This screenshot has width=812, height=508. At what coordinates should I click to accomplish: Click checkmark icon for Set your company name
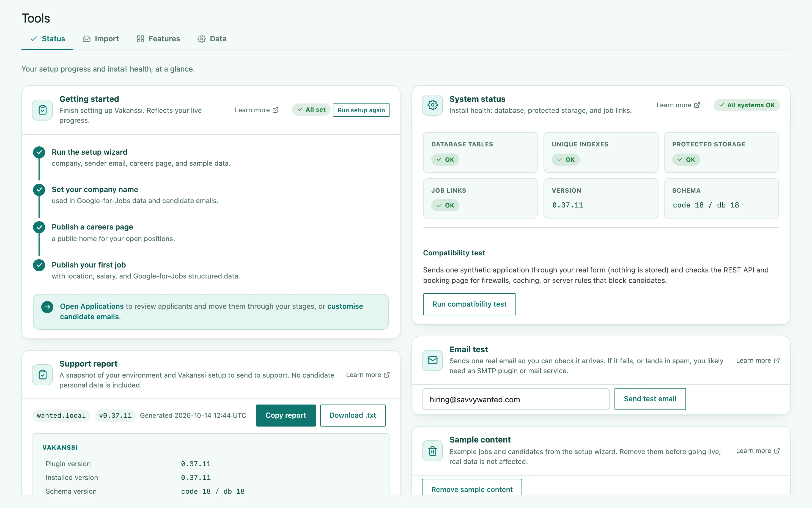pyautogui.click(x=39, y=190)
